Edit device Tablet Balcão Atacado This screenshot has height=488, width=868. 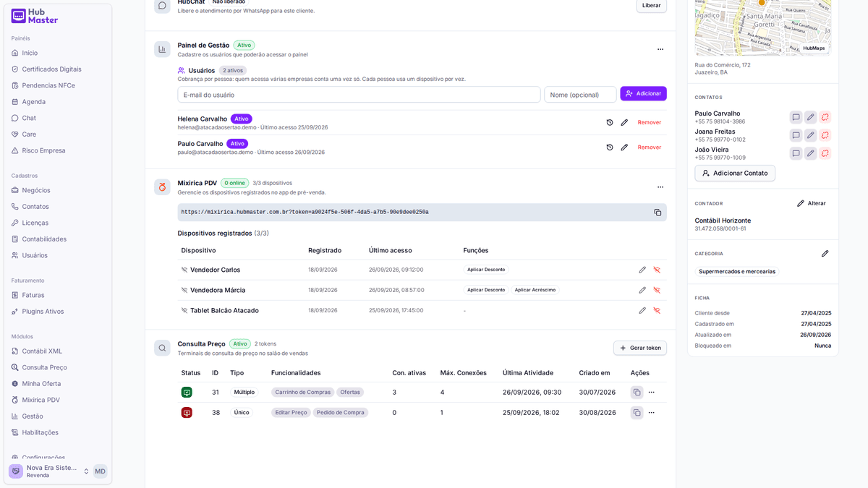[642, 310]
